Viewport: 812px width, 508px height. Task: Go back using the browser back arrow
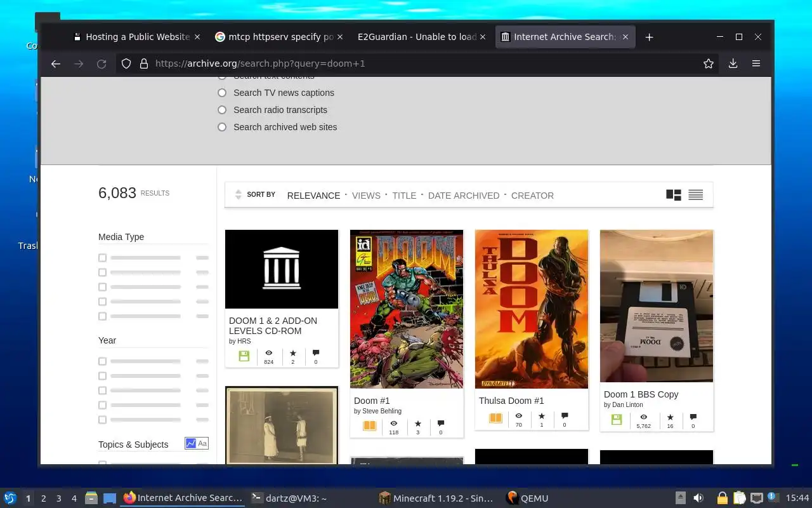tap(56, 63)
